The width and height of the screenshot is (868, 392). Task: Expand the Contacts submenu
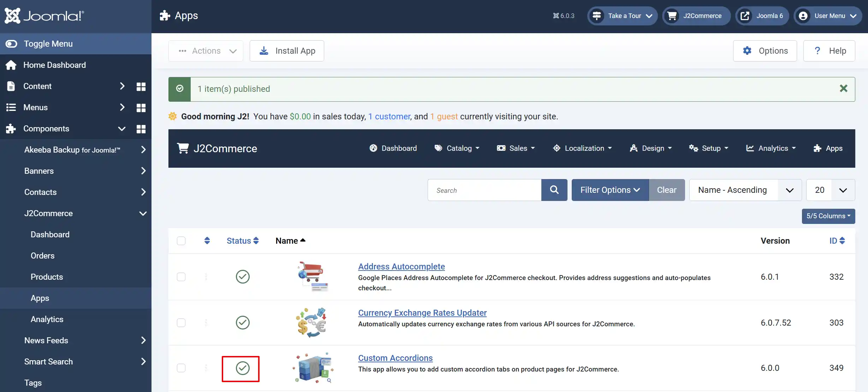click(143, 192)
